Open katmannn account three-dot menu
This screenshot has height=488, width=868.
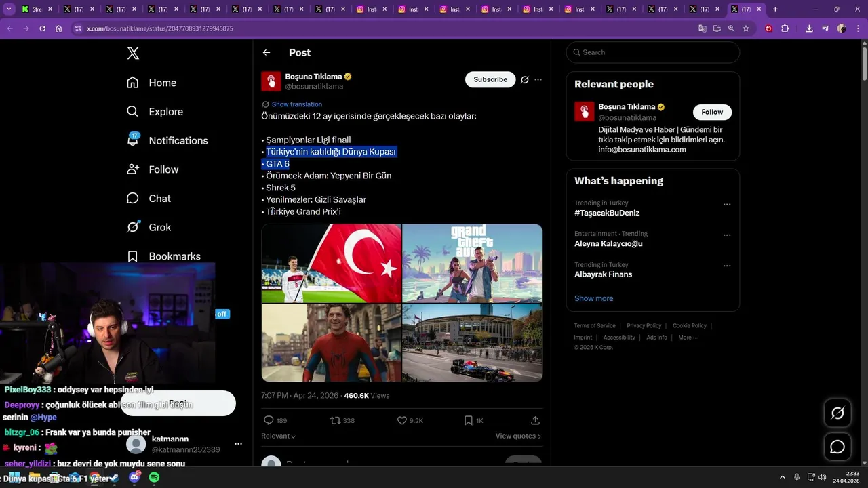(x=238, y=444)
